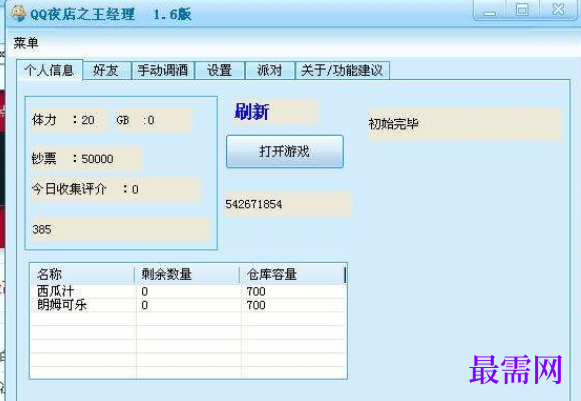
Task: Maximize the window
Action: point(522,10)
